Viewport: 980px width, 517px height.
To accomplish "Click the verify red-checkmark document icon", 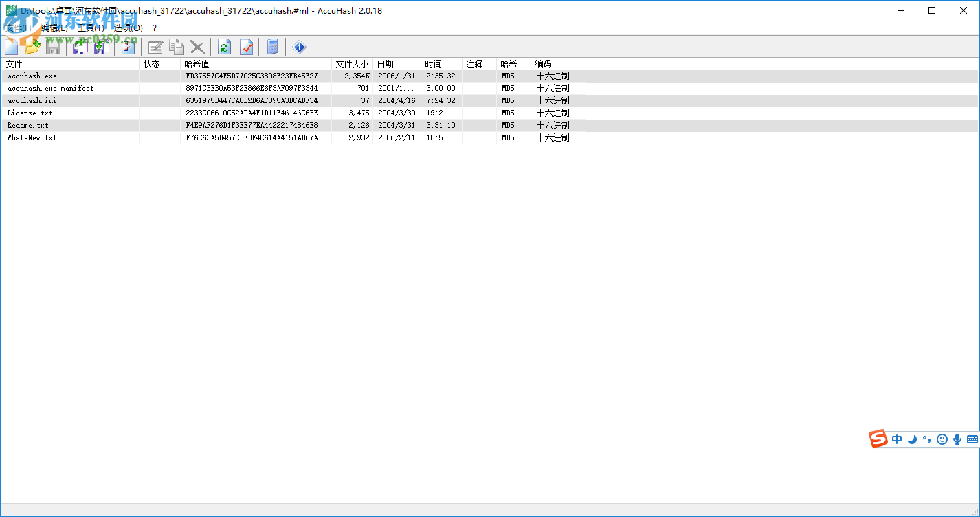I will [246, 47].
